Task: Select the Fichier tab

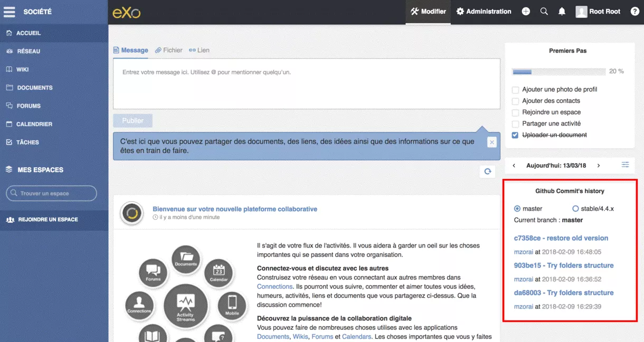Action: (168, 50)
